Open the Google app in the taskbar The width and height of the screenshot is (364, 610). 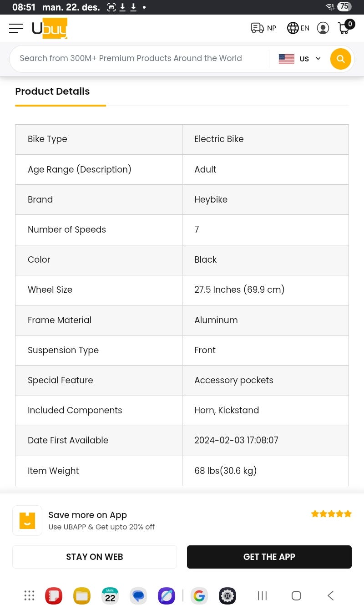pyautogui.click(x=199, y=595)
